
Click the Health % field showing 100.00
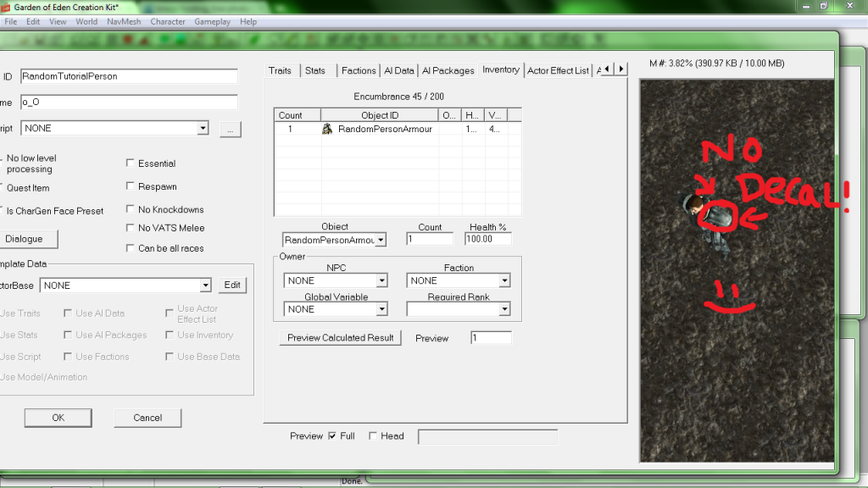coord(487,239)
